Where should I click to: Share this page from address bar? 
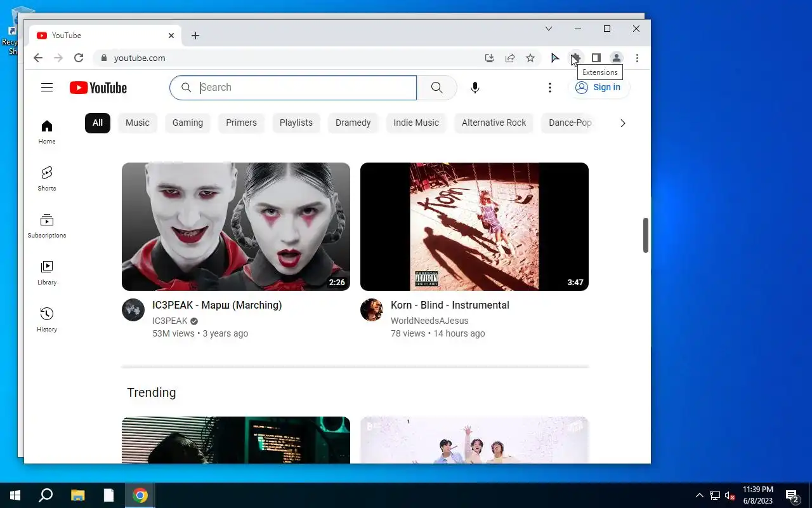(509, 58)
